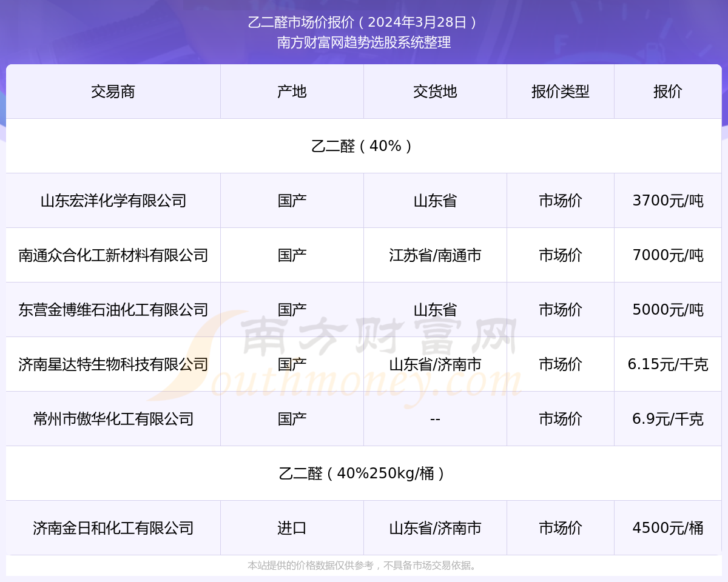The width and height of the screenshot is (728, 582).
Task: Select the cell 济南金日和化工有限公司
Action: 113,528
